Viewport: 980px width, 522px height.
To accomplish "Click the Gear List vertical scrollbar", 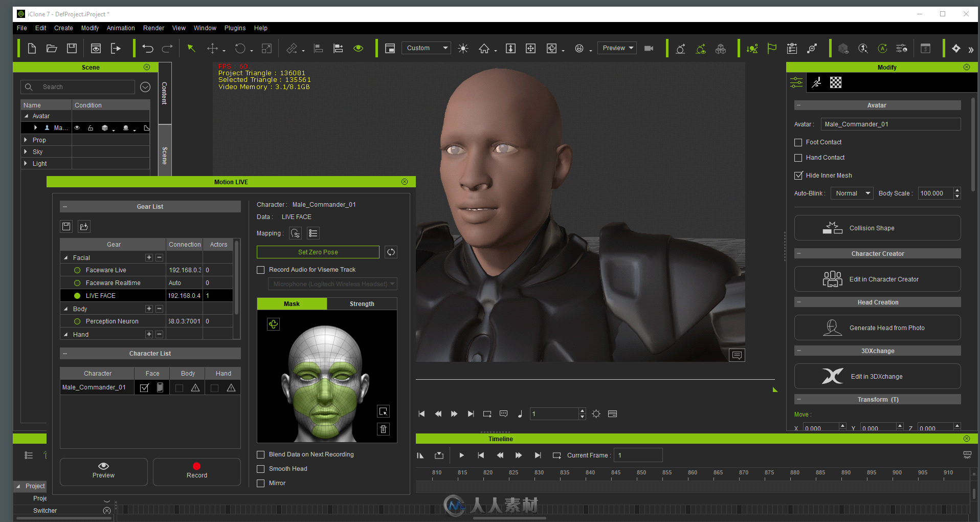I will coord(237,278).
